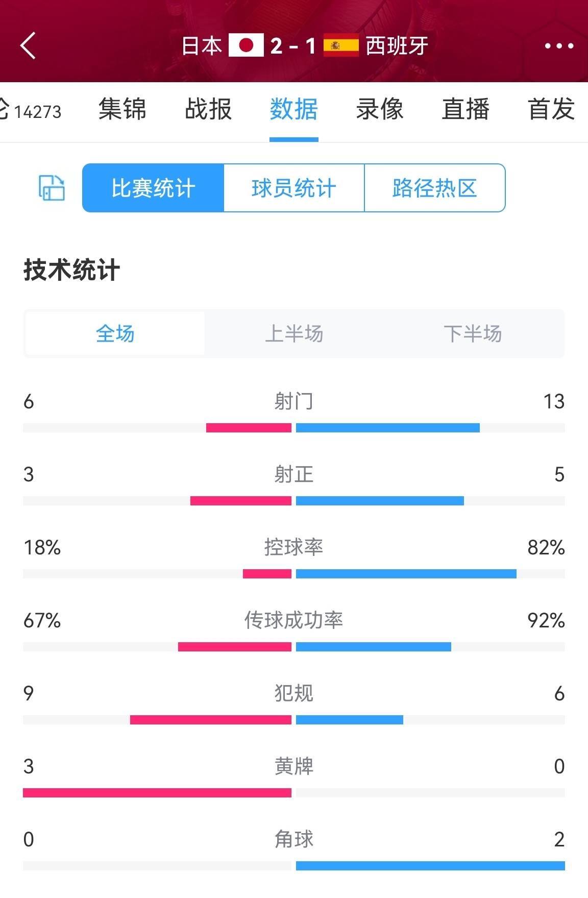This screenshot has height=898, width=588.
Task: Toggle stats to 下半场 second half
Action: coord(473,333)
